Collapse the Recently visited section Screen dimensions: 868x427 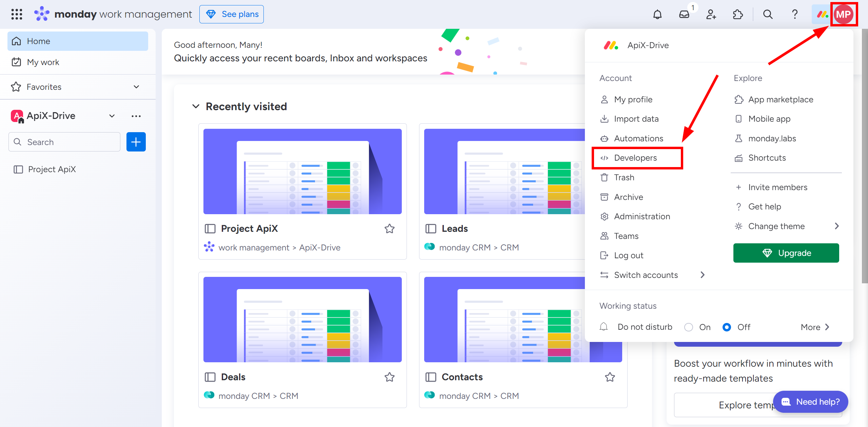coord(196,106)
